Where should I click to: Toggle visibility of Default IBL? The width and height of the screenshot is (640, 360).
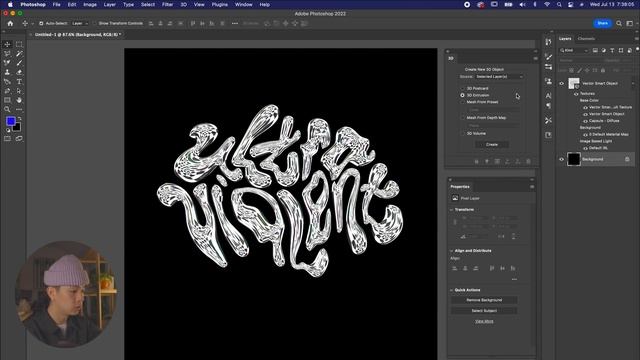(585, 148)
